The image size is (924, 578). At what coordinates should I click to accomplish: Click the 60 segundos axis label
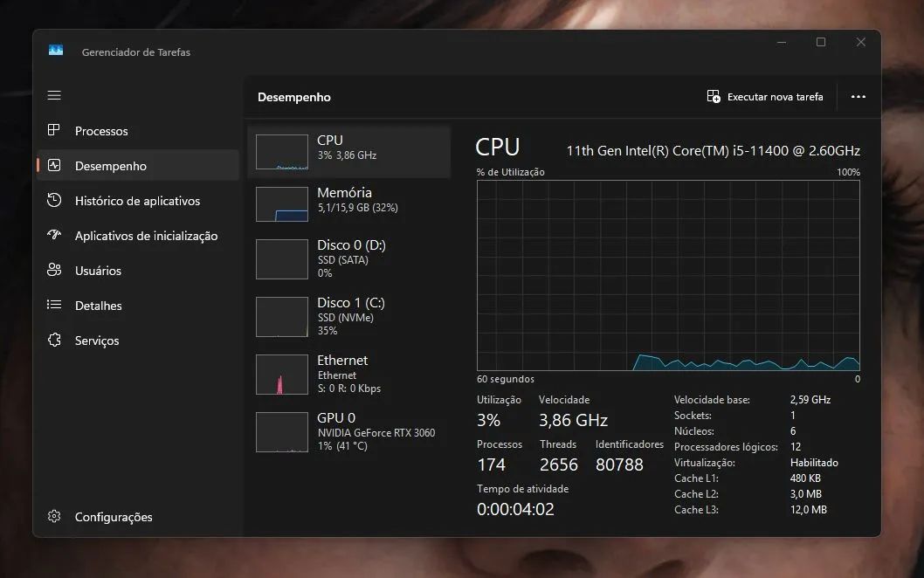tap(506, 379)
